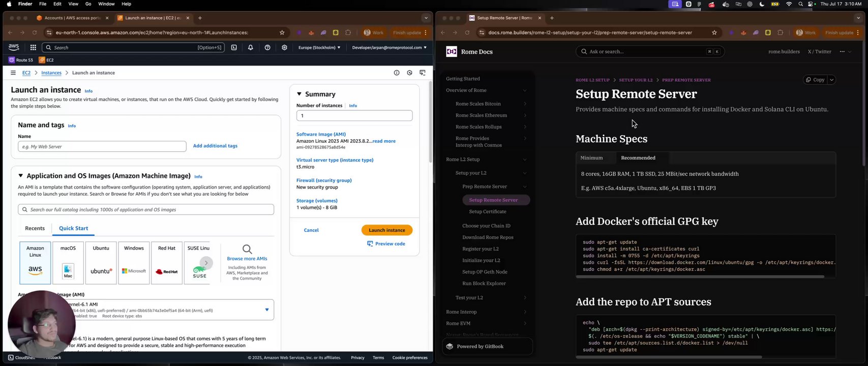Image resolution: width=868 pixels, height=366 pixels.
Task: Switch to the Quick Start tab
Action: pyautogui.click(x=73, y=228)
